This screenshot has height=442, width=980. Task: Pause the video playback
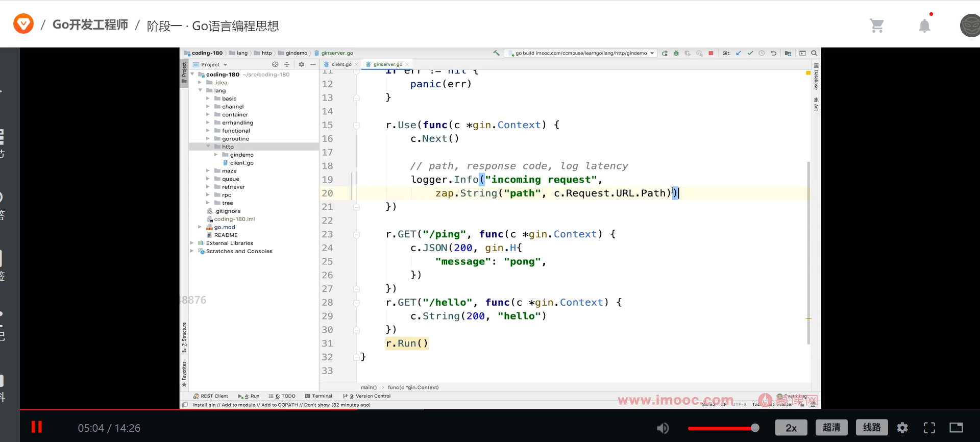pos(37,427)
